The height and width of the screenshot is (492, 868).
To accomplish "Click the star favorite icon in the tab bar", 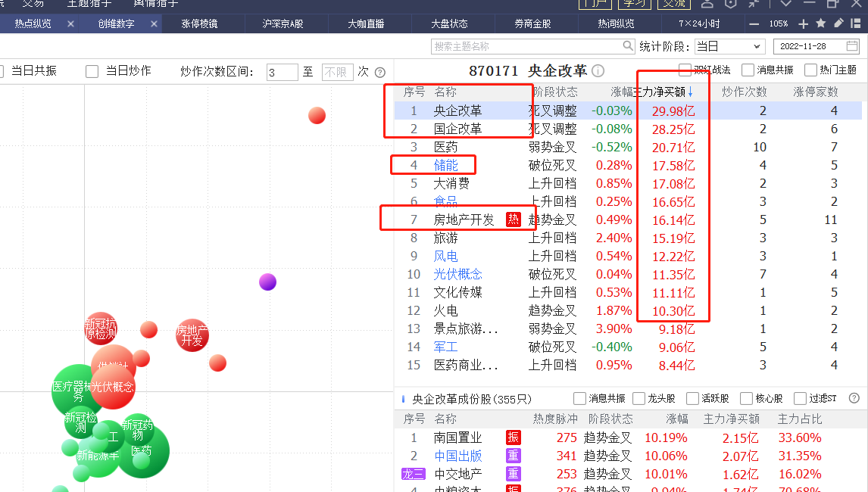I will 821,23.
